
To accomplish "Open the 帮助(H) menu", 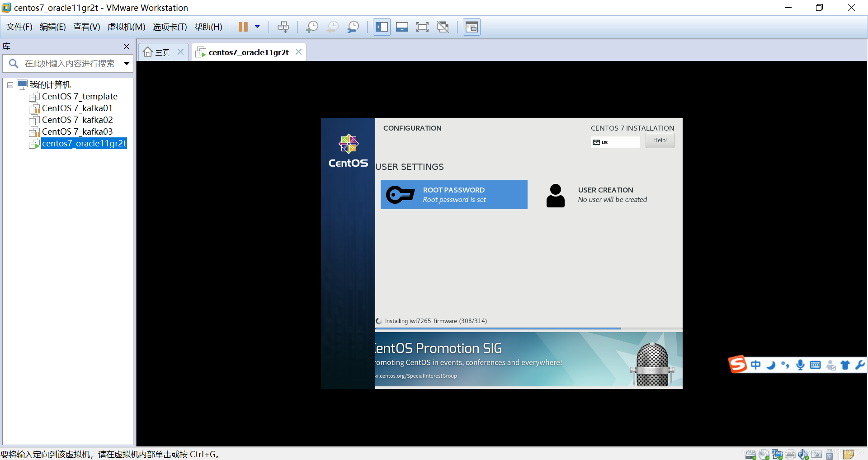I will pos(208,27).
